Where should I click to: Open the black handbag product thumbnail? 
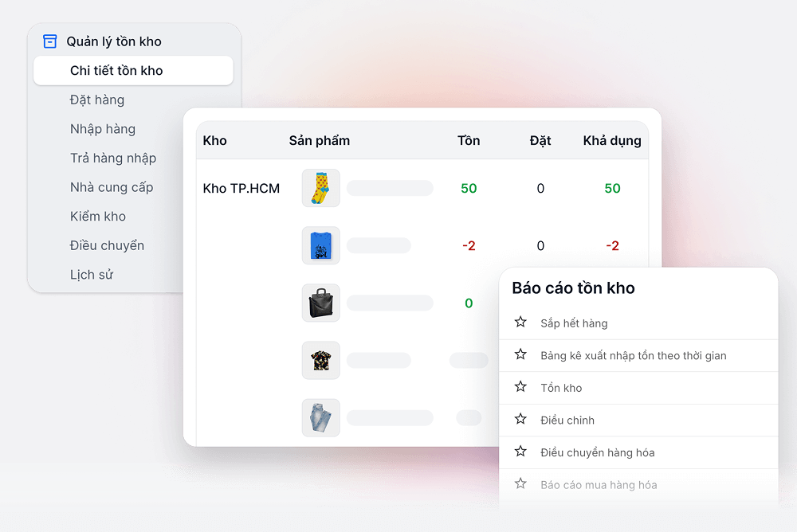(320, 303)
